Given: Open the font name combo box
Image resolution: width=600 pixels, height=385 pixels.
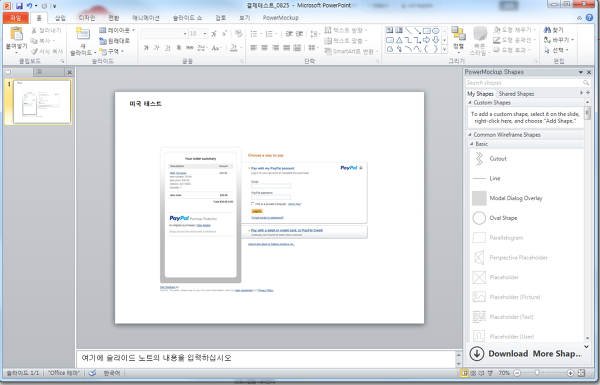Looking at the screenshot, I should [164, 34].
